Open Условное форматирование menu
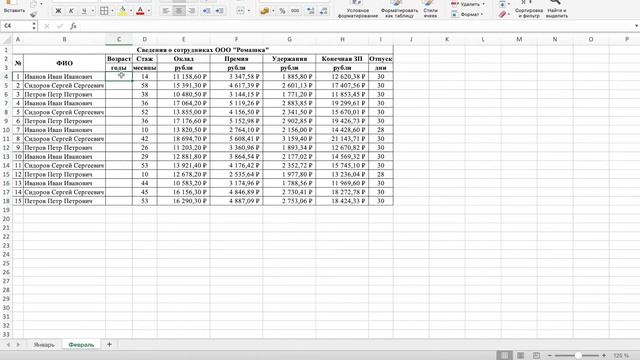 click(358, 10)
